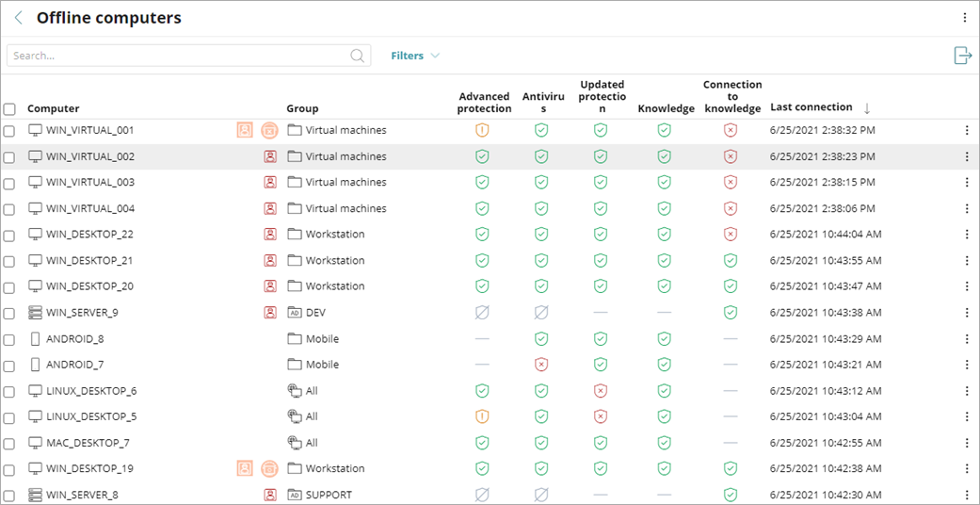980x505 pixels.
Task: Open the context menu for WIN_DESKTOP_21 row
Action: [966, 261]
